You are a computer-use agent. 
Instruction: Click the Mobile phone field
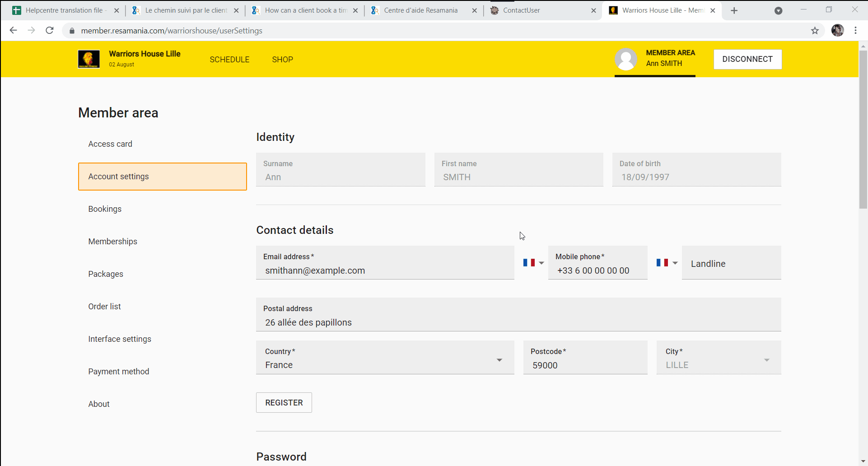[598, 262]
